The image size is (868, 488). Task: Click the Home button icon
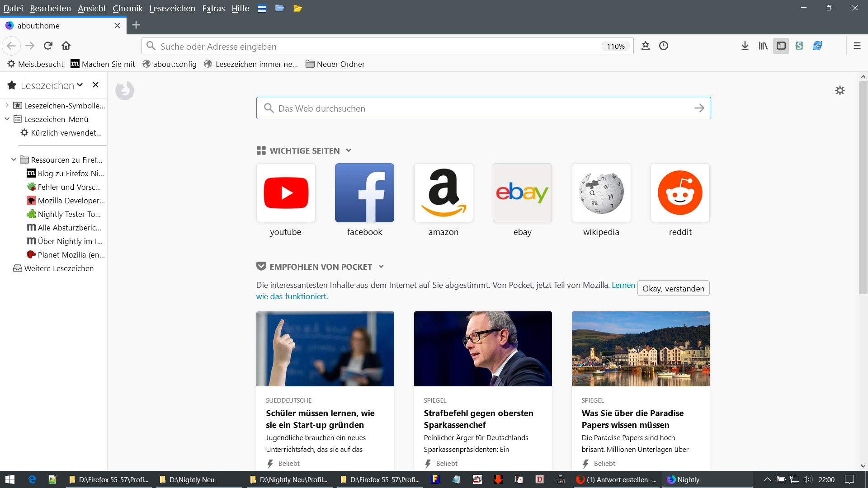tap(66, 46)
